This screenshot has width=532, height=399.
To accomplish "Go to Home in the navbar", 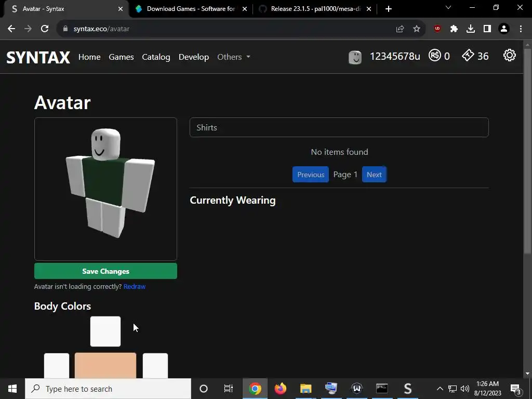I will click(89, 57).
